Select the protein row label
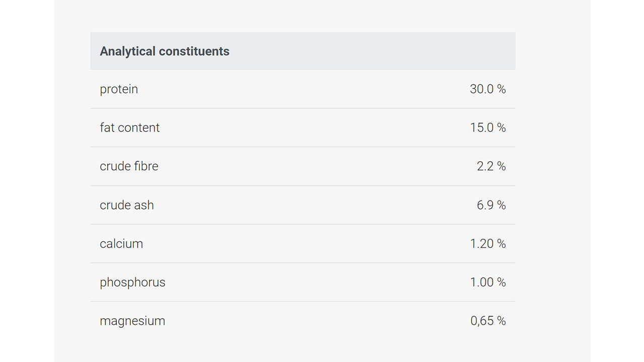Screen dimensions: 644x362 [119, 89]
